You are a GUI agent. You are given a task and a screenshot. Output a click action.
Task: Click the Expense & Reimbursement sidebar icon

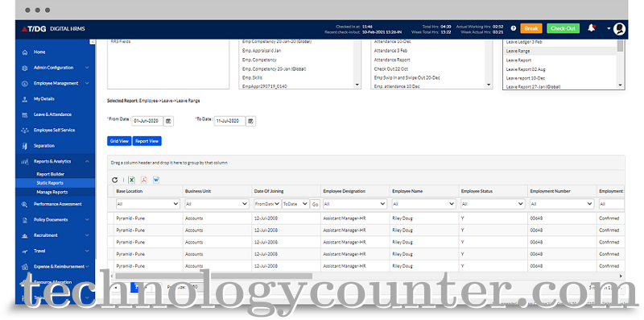click(x=25, y=267)
